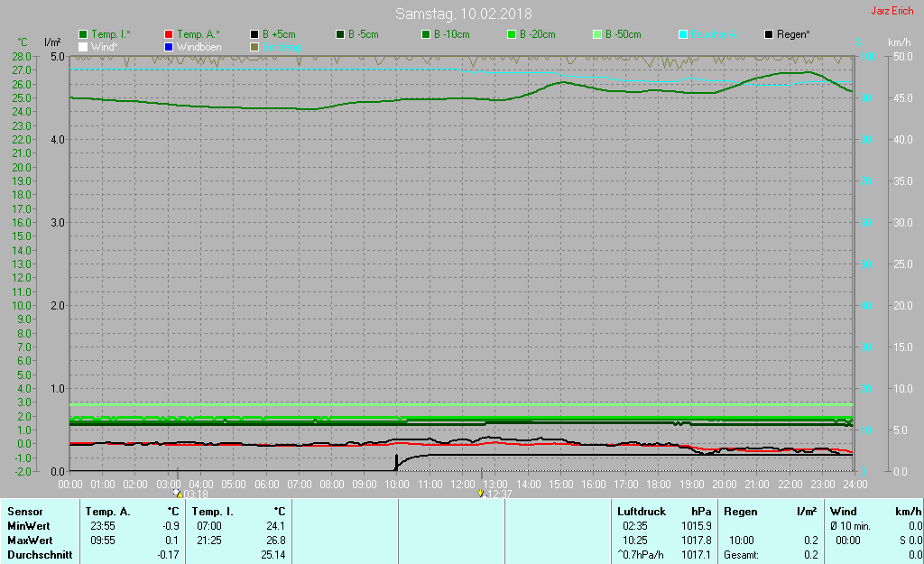Click the 03:18 marker below the time axis
924x564 pixels.
195,495
